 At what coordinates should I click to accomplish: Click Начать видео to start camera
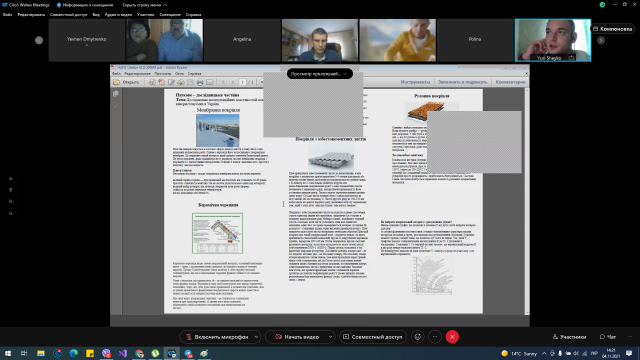(x=297, y=337)
